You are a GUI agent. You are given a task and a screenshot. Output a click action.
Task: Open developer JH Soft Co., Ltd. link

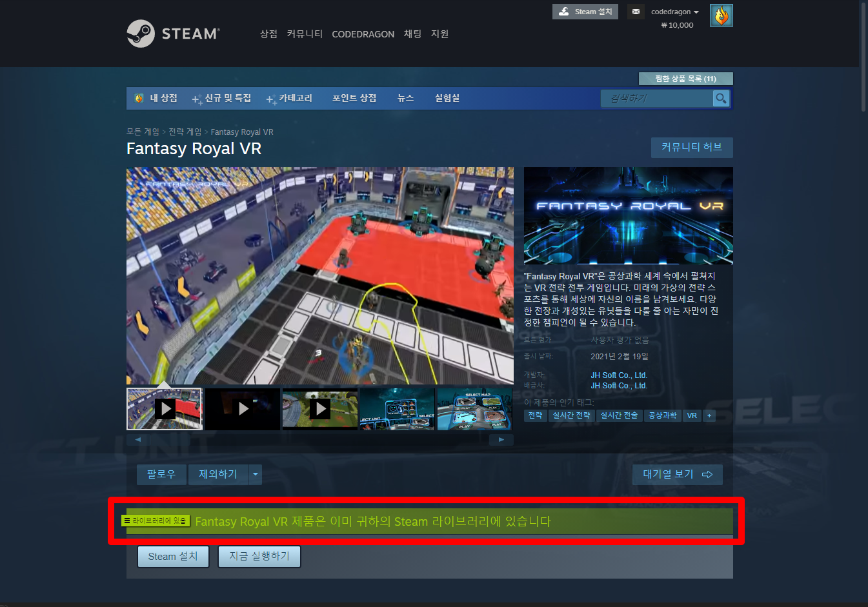(619, 375)
